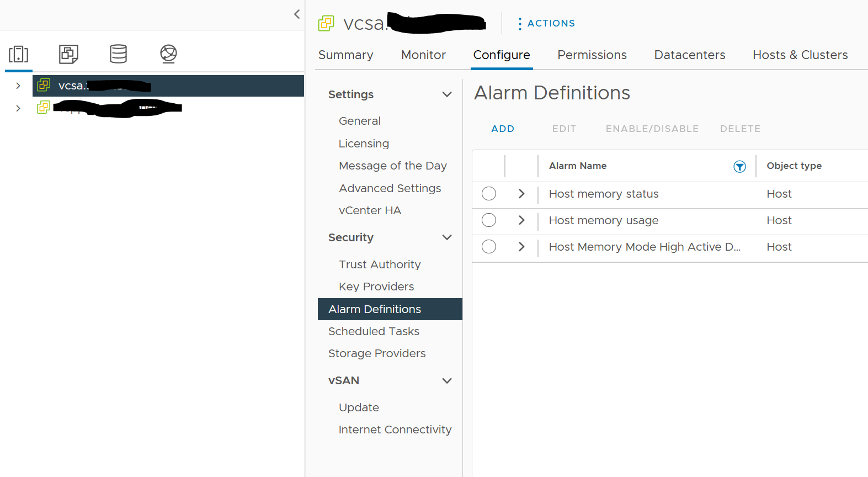Select the Host memory status radio button
Image resolution: width=868 pixels, height=477 pixels.
pos(489,194)
